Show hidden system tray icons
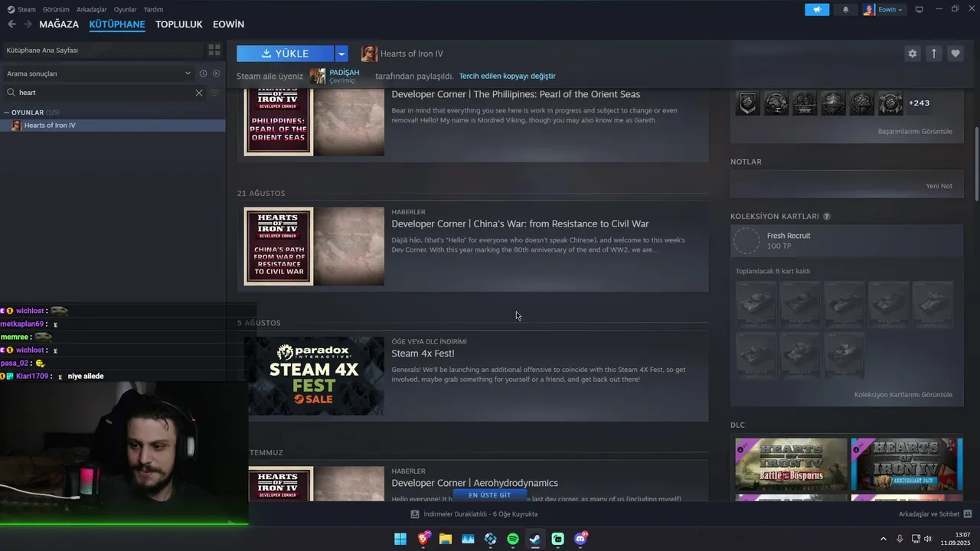 (x=883, y=539)
